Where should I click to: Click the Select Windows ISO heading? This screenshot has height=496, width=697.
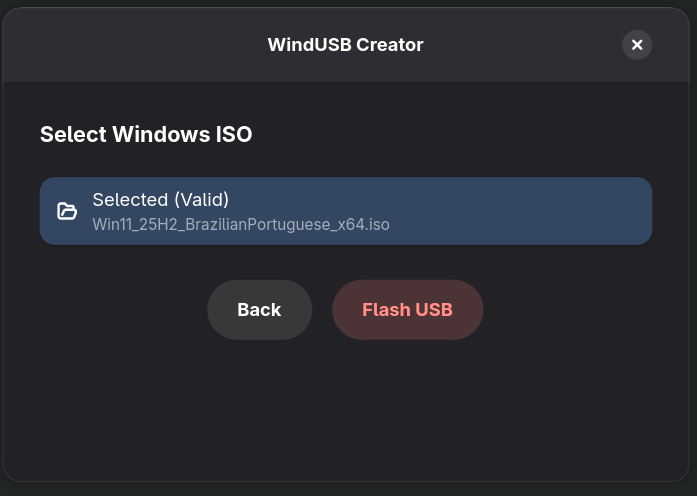(146, 134)
